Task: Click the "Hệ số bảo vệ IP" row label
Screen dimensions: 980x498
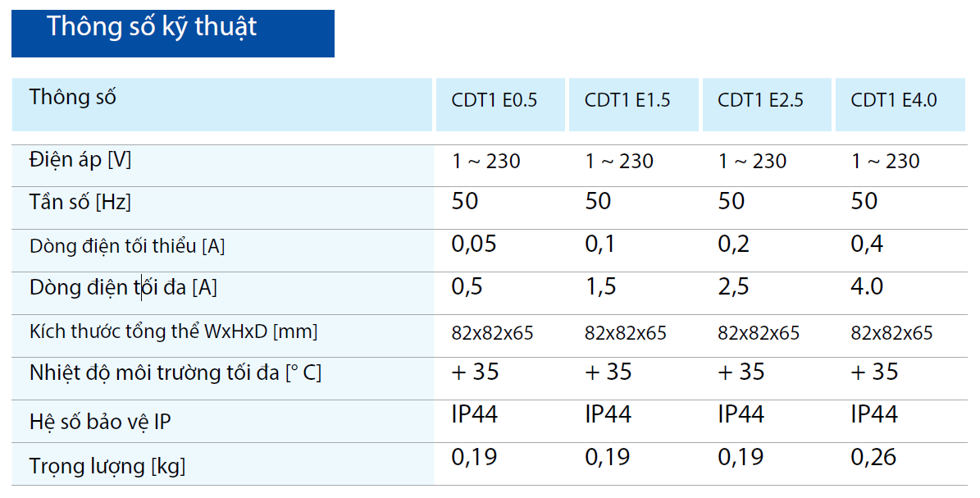Action: coord(100,422)
